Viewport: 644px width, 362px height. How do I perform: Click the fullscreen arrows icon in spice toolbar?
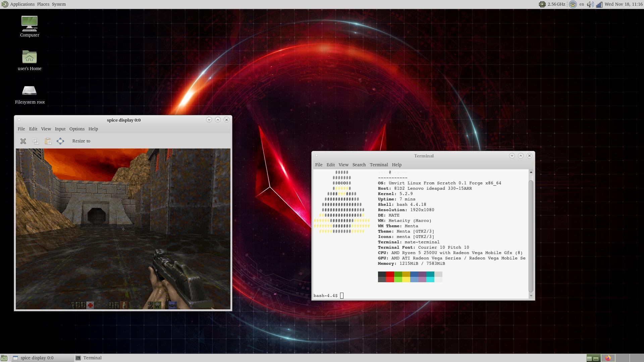pyautogui.click(x=60, y=141)
